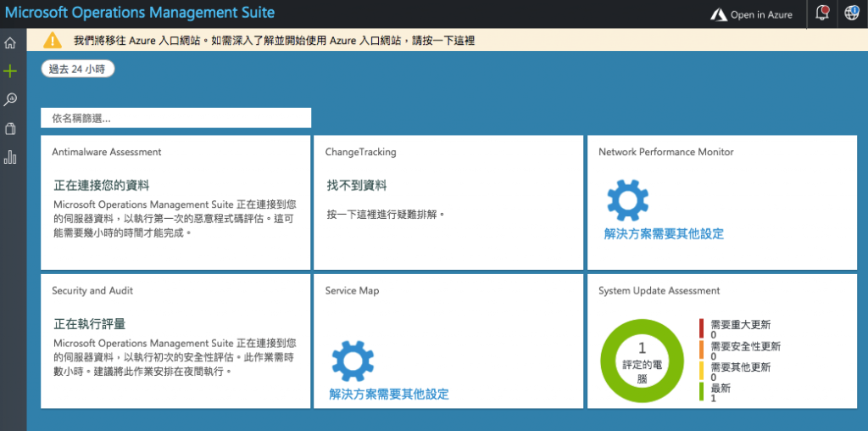Image resolution: width=868 pixels, height=431 pixels.
Task: Go to the Home icon in sidebar
Action: coord(10,42)
